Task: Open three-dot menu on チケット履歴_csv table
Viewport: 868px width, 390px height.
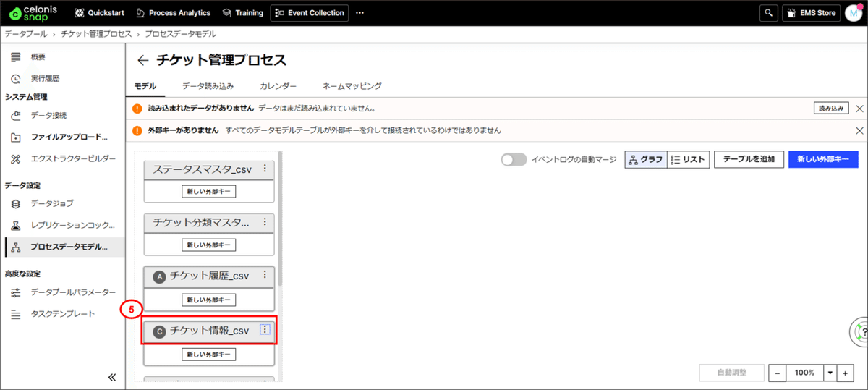Action: [265, 274]
